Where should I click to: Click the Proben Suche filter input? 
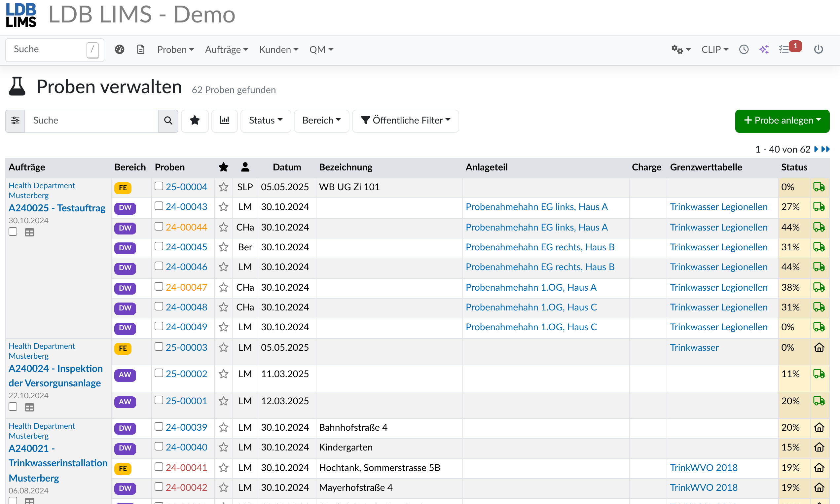92,121
